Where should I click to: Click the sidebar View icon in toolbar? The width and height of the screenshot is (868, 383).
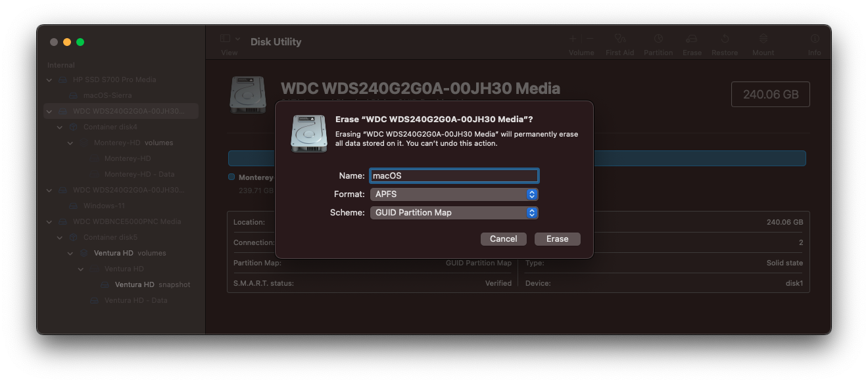[x=225, y=39]
